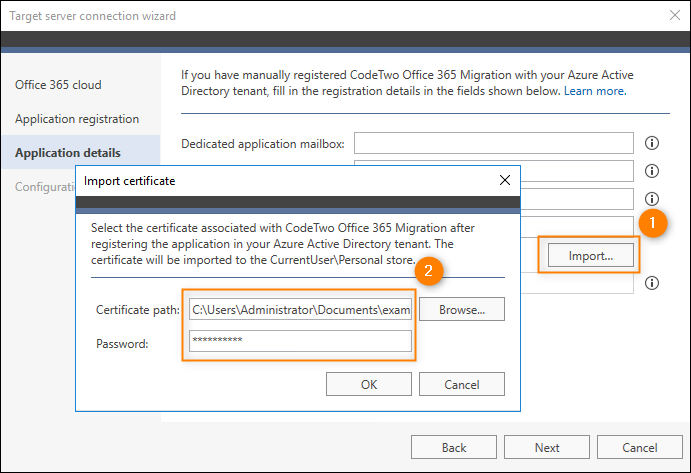Select Application details step in sidebar
Screen dimensions: 691x473
[67, 153]
